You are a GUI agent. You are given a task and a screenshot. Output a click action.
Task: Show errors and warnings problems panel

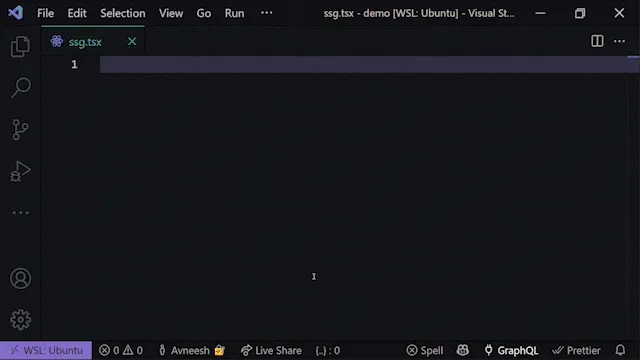(121, 350)
